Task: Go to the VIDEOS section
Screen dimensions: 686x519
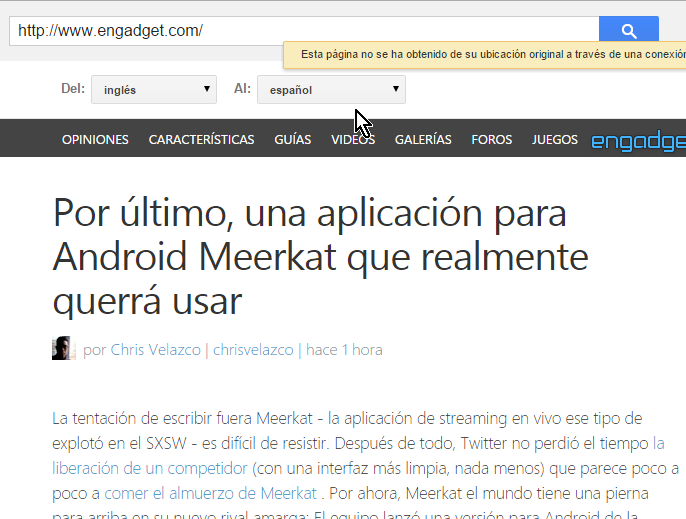Action: coord(353,140)
